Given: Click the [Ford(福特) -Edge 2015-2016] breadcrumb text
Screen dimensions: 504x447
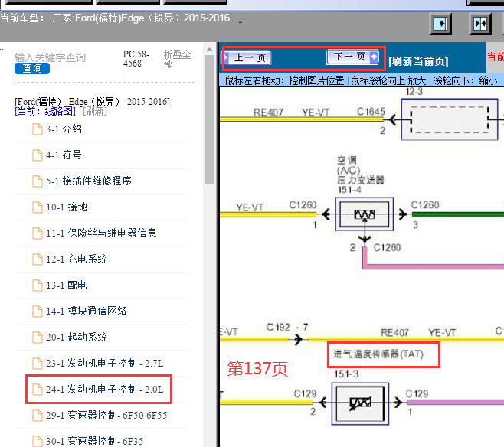Looking at the screenshot, I should tap(92, 102).
